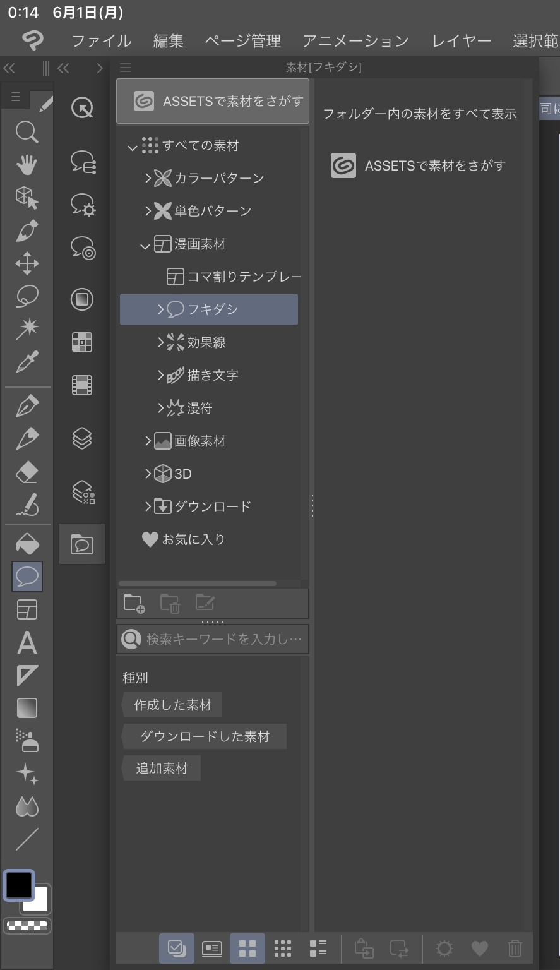
Task: Select the black main color swatch
Action: coord(18,885)
